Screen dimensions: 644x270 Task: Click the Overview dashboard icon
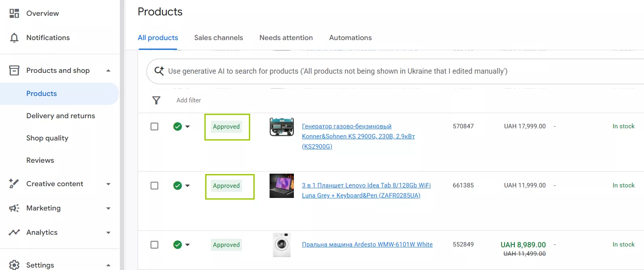14,13
